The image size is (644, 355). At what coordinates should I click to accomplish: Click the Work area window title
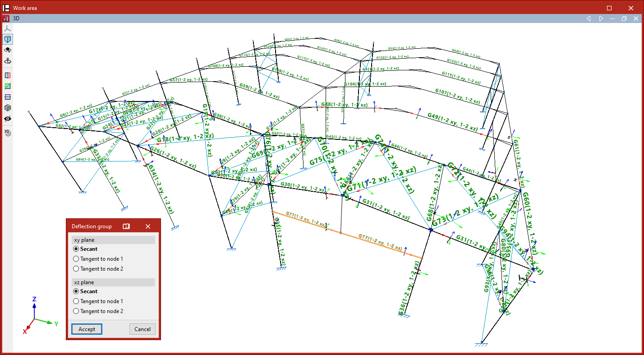[x=25, y=8]
